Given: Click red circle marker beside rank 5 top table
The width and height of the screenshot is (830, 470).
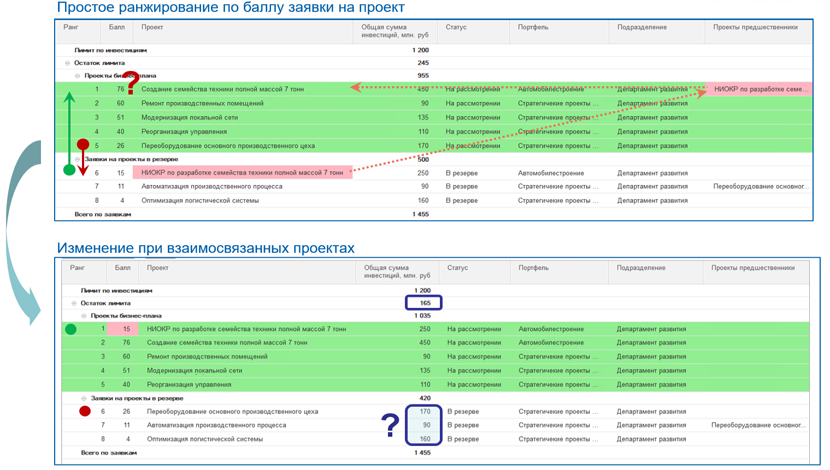Looking at the screenshot, I should click(x=83, y=144).
